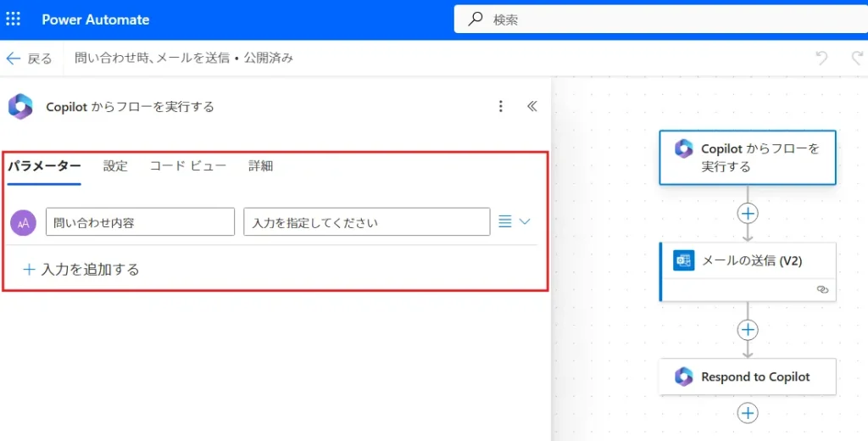Click the undo arrow icon
Screen dimensions: 868x441
821,58
